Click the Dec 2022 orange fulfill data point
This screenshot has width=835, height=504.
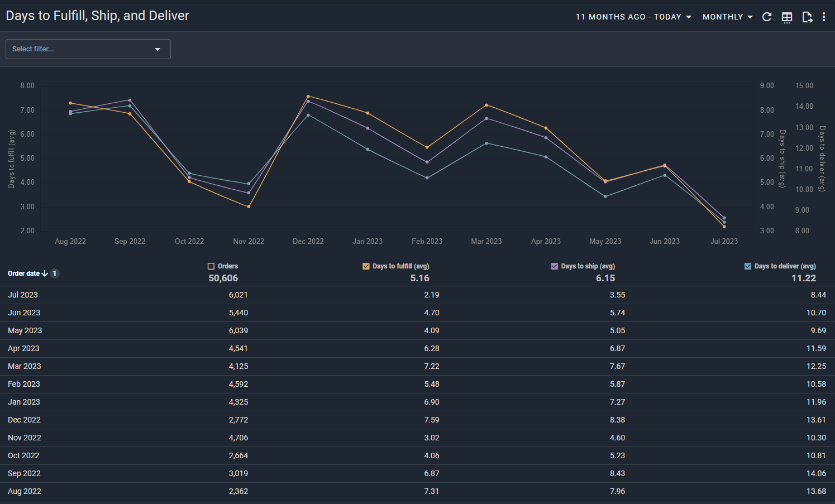[308, 97]
